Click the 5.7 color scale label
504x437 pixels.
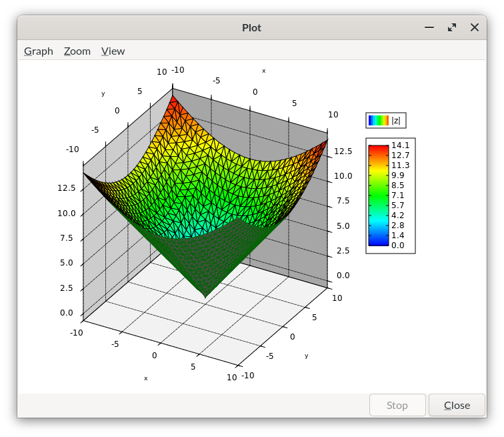pos(397,205)
